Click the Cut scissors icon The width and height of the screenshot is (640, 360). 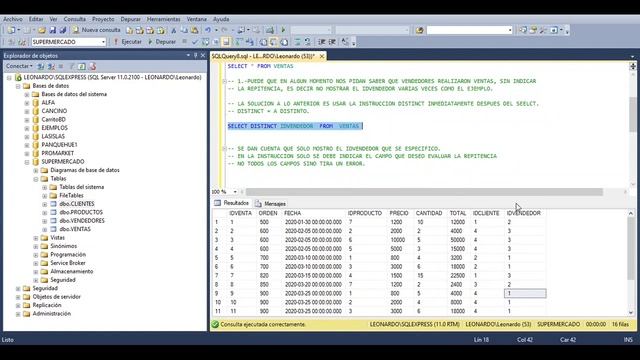point(173,30)
